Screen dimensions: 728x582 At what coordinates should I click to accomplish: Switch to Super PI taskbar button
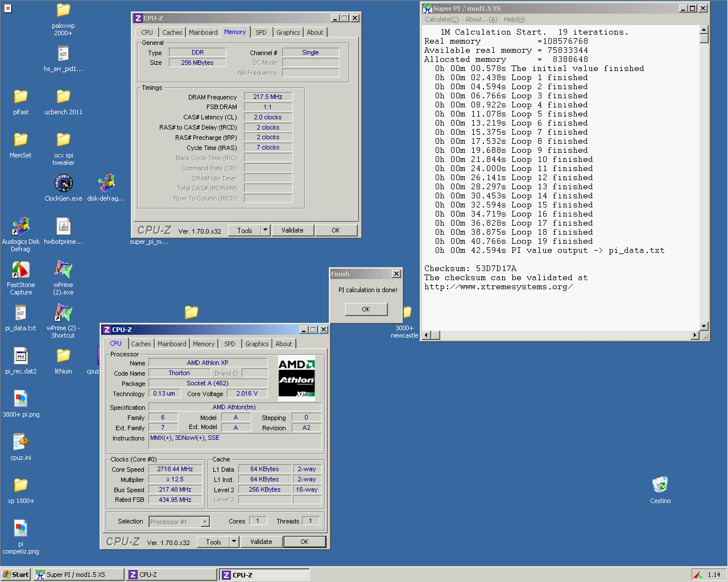click(x=78, y=575)
